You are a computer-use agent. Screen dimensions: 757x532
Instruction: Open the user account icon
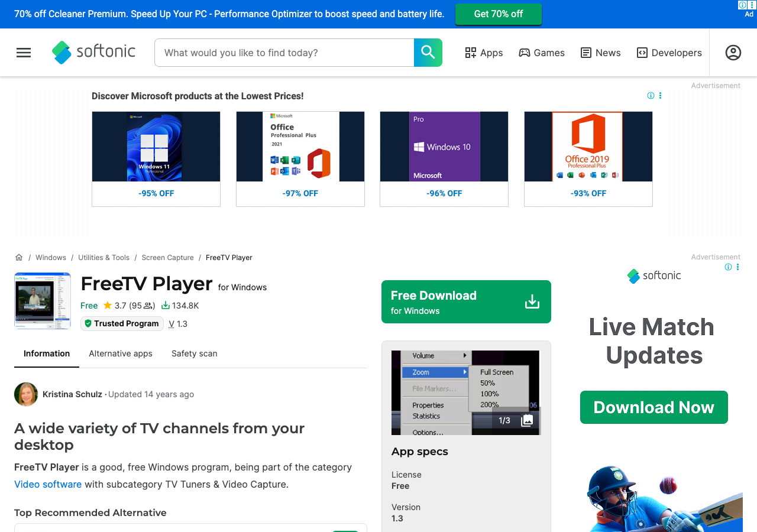[x=733, y=53]
